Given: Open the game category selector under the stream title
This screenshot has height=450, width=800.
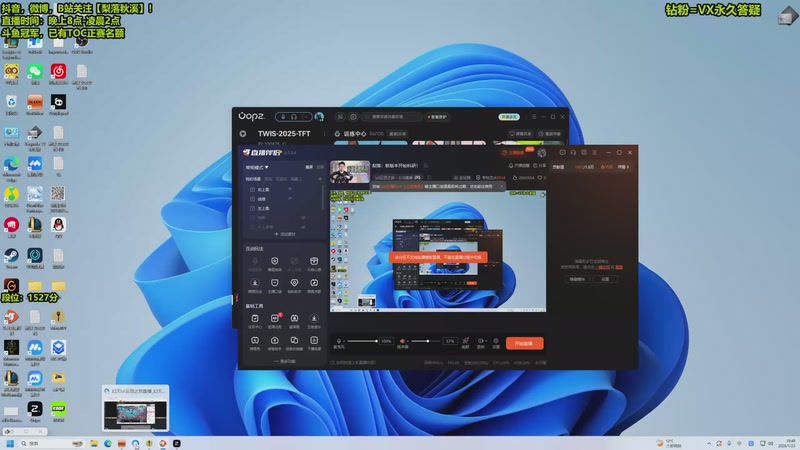Looking at the screenshot, I should click(x=397, y=178).
